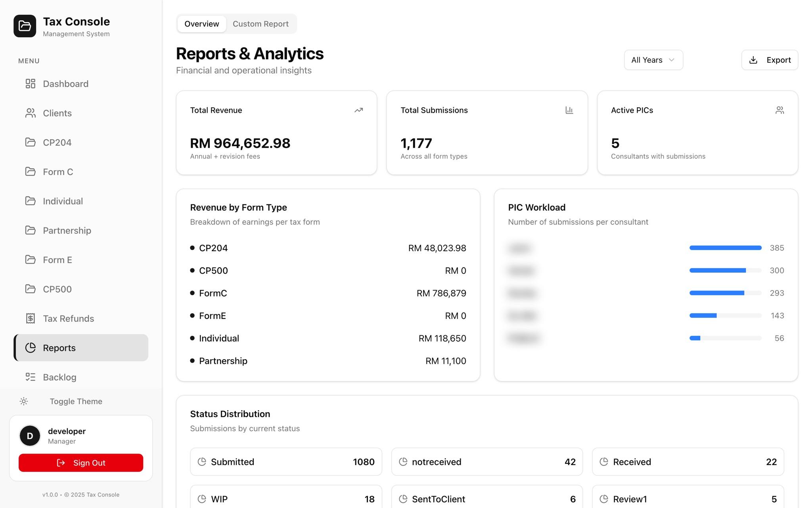The height and width of the screenshot is (508, 812).
Task: Click the Export button label
Action: [779, 60]
